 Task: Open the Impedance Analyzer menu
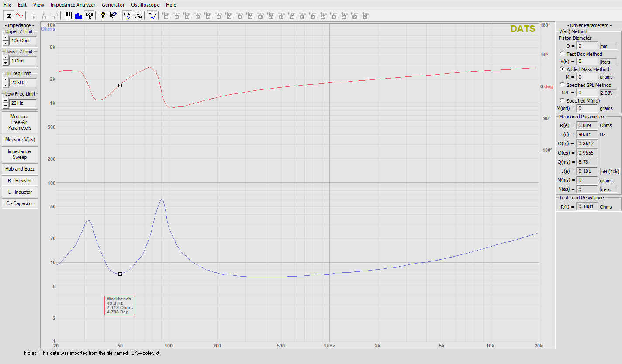pyautogui.click(x=73, y=5)
